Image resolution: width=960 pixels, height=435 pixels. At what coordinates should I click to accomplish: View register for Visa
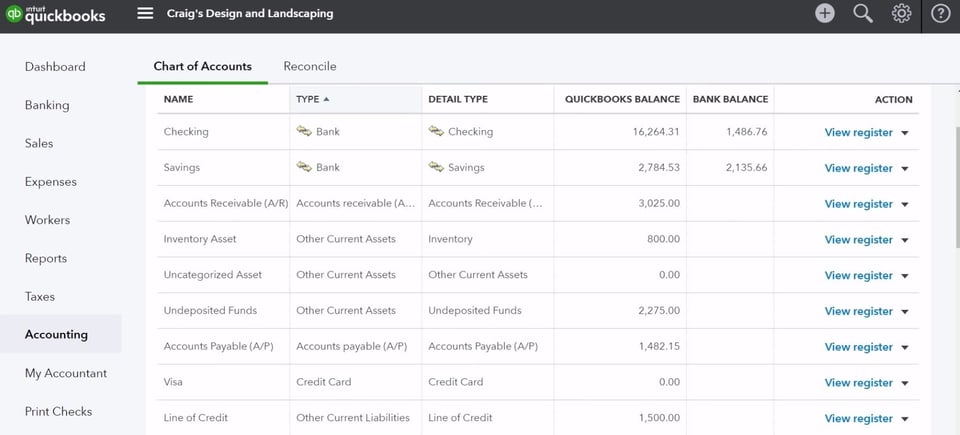click(858, 382)
